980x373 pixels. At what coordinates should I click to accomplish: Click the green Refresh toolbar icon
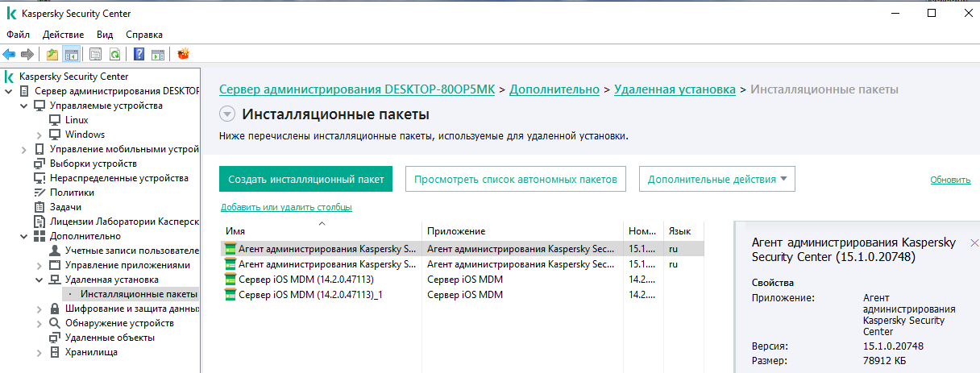tap(114, 55)
